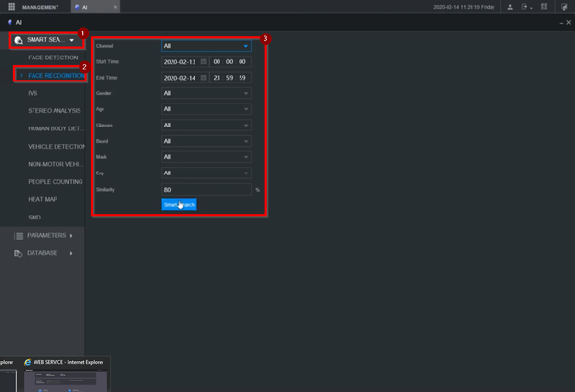This screenshot has width=575, height=392.
Task: Click the Database icon
Action: (18, 253)
